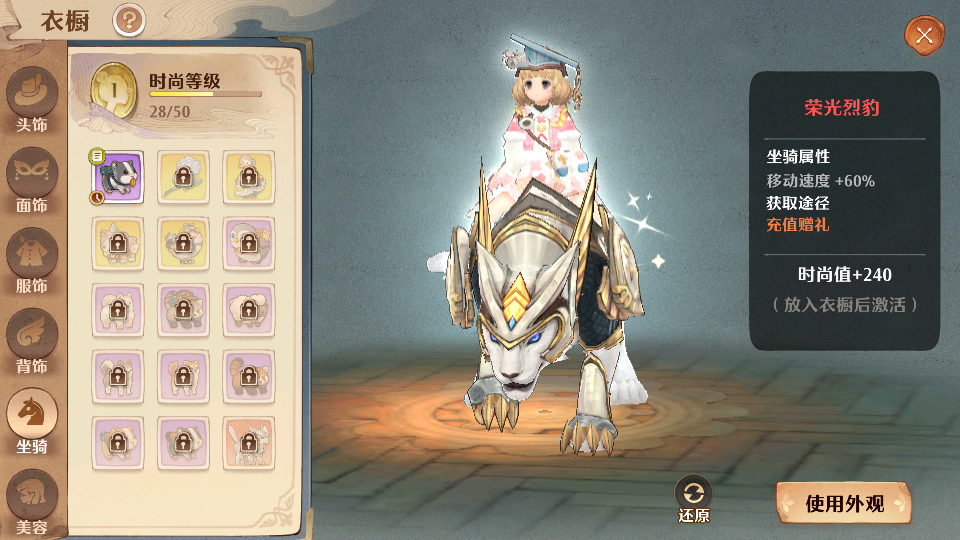Viewport: 960px width, 540px height.
Task: Select the unlocked hamster mount thumbnail
Action: coord(118,177)
